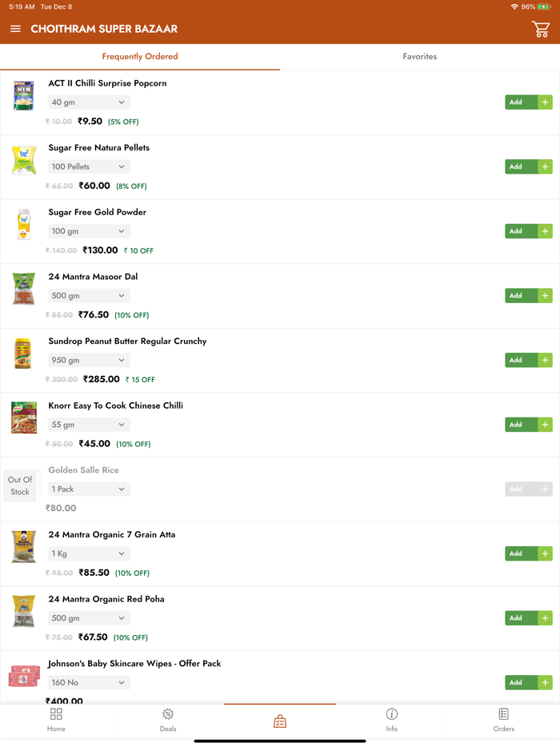Tap Sundrop Peanut Butter product image
The width and height of the screenshot is (560, 747).
click(x=23, y=354)
